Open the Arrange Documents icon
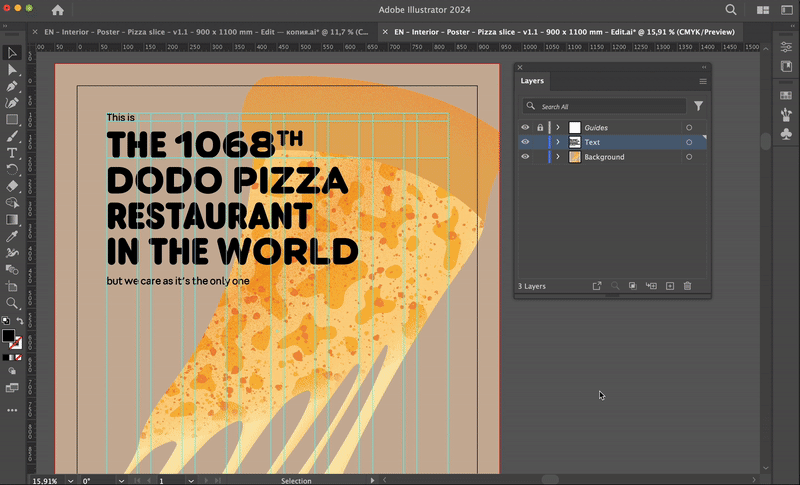The image size is (800, 485). [763, 10]
